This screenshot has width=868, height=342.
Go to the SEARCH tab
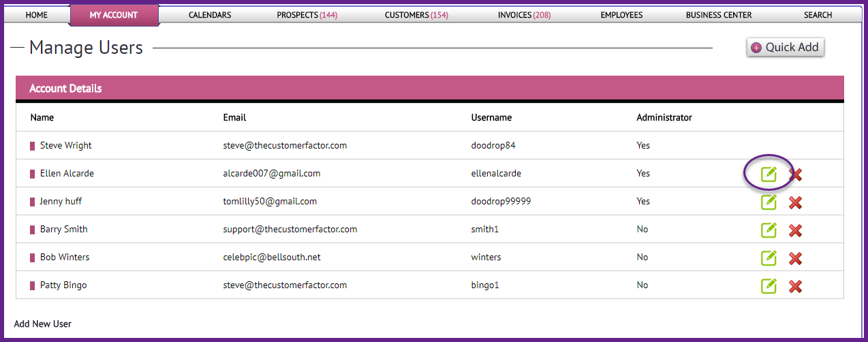[818, 15]
